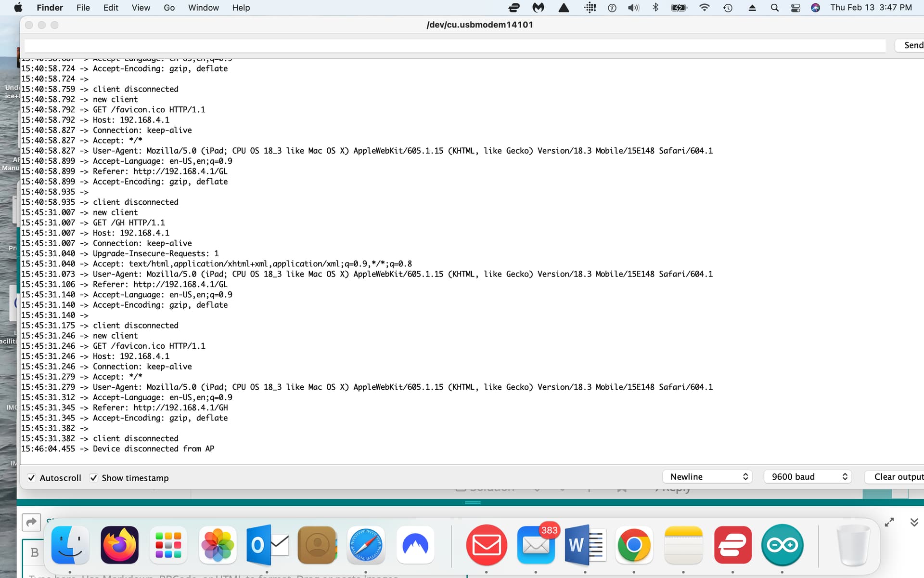The height and width of the screenshot is (578, 924).
Task: Open Safari from the Dock
Action: point(366,545)
